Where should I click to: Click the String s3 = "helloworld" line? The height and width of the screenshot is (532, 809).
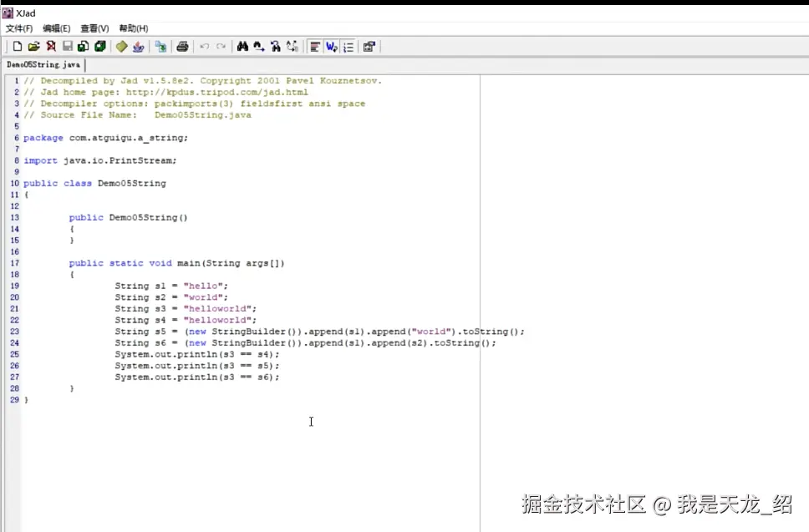point(186,308)
